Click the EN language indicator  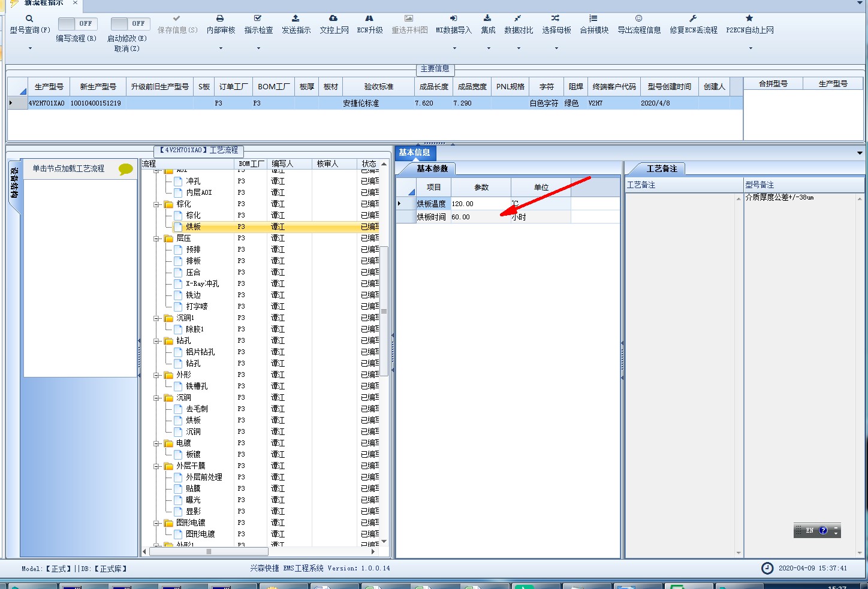pos(810,530)
